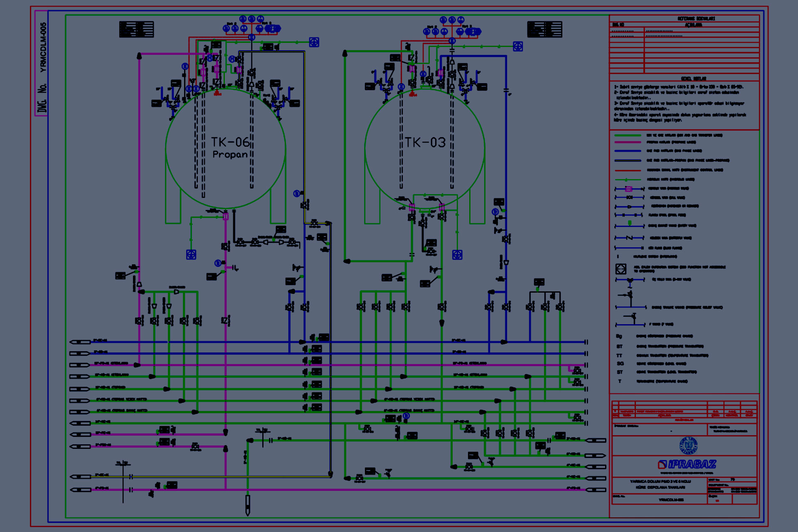Viewport: 798px width, 532px height.
Task: Pick the green liquid and gas line legend sample
Action: point(628,135)
